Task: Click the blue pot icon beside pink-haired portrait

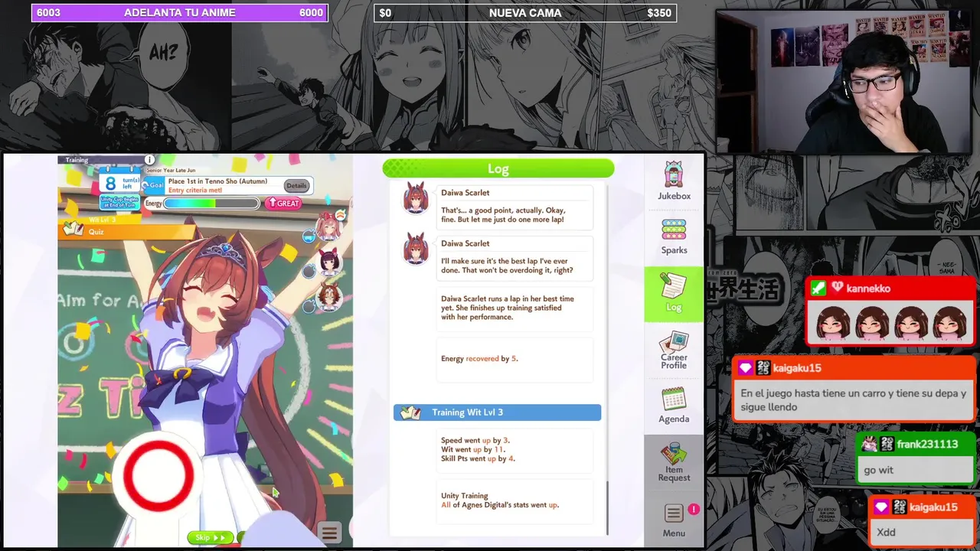Action: coord(309,237)
